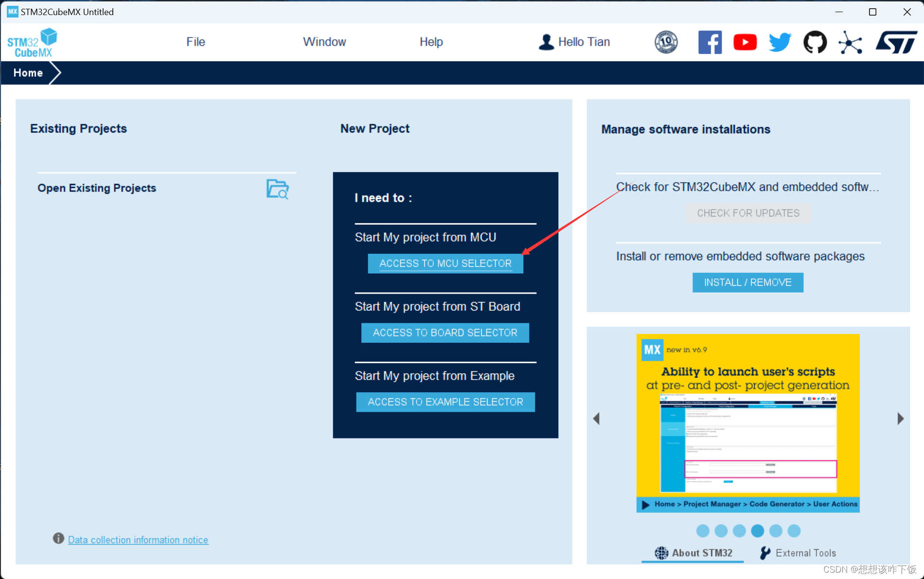Click Start My project from MCU text

click(x=426, y=237)
